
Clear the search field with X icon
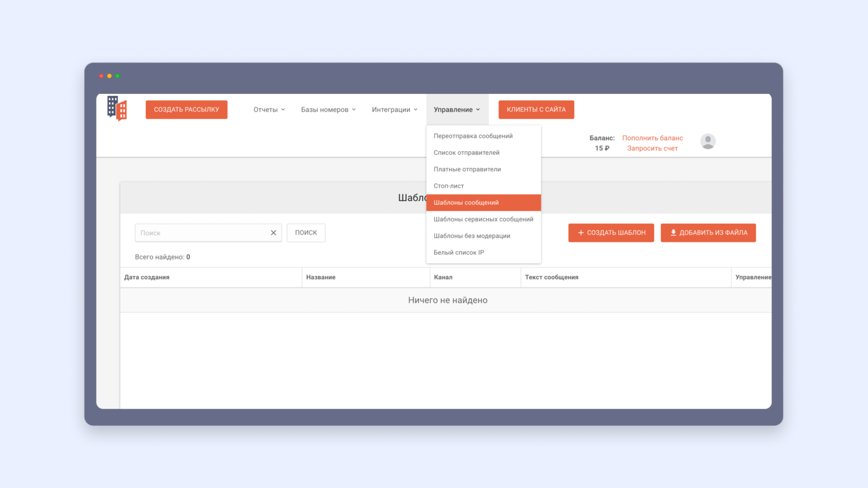pyautogui.click(x=274, y=233)
